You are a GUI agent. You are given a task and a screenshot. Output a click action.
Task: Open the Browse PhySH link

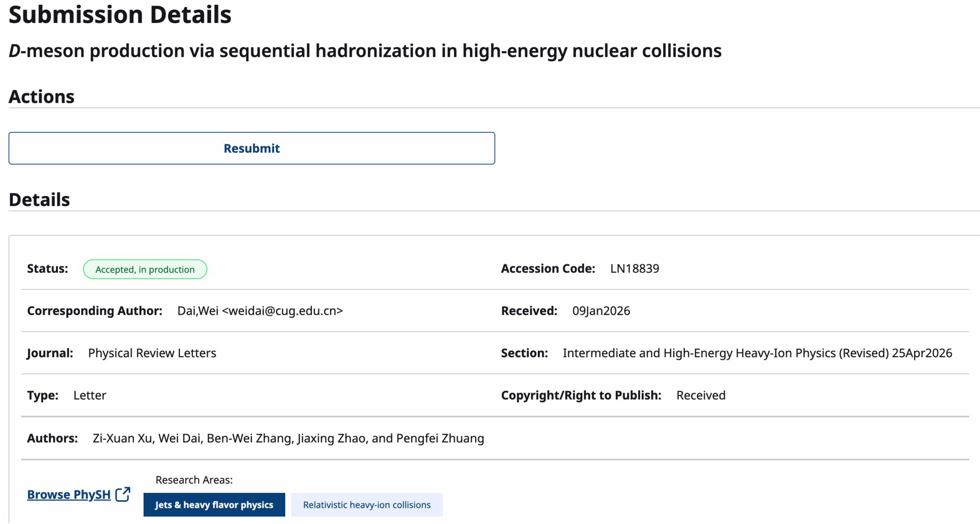point(69,494)
